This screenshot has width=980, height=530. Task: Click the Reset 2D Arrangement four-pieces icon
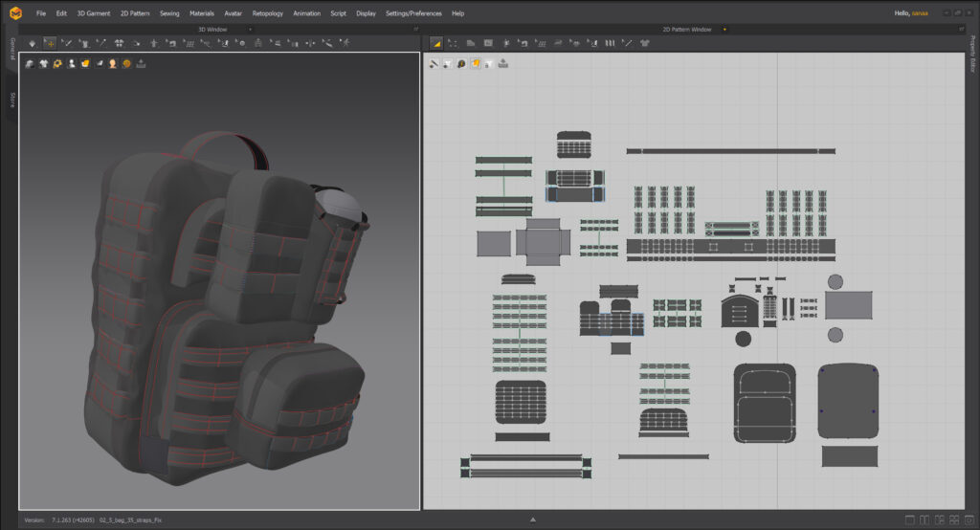[x=119, y=43]
